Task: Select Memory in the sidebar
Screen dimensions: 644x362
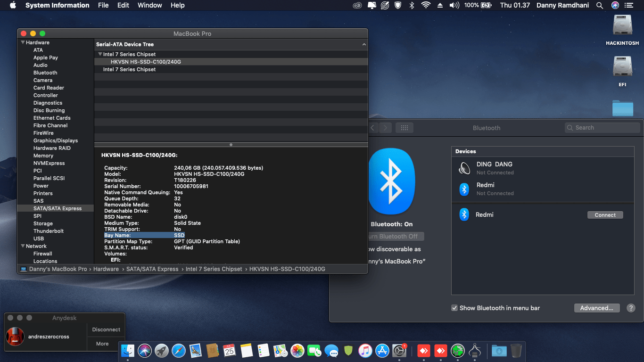Action: click(43, 156)
